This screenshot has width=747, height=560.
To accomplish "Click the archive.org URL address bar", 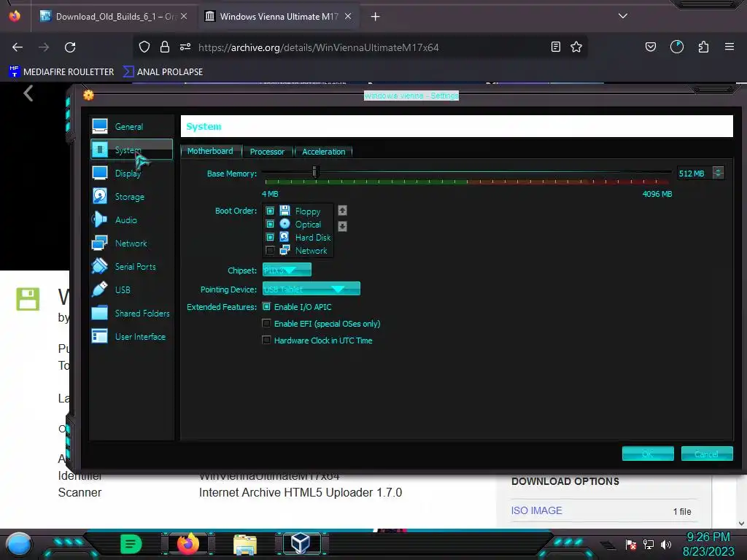I will tap(318, 47).
